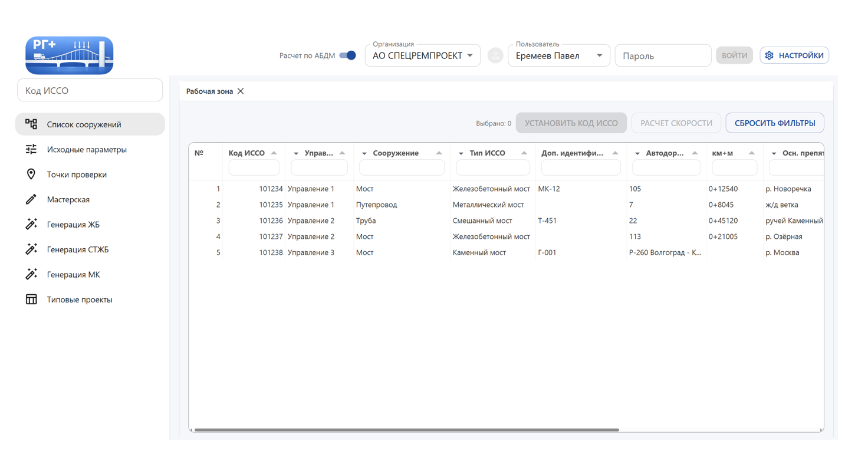Screen dimensions: 868x454
Task: Close the Рабочая зона tab
Action: pos(241,91)
